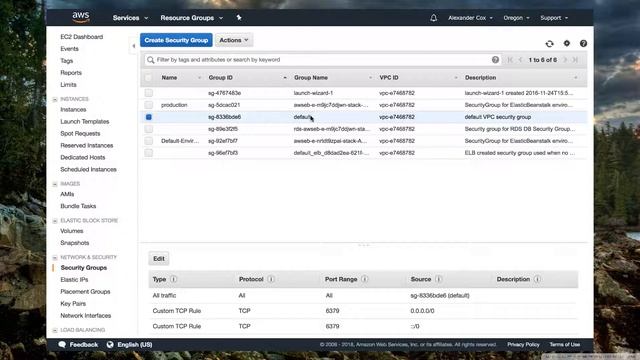Viewport: 640px width, 360px height.
Task: Open Instances in sidebar
Action: (73, 109)
